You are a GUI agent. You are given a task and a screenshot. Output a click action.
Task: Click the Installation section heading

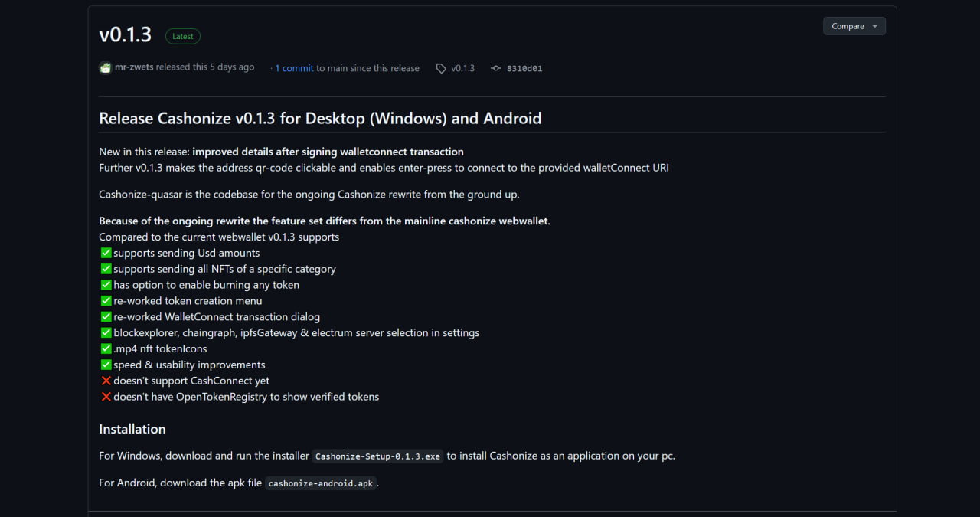(132, 429)
